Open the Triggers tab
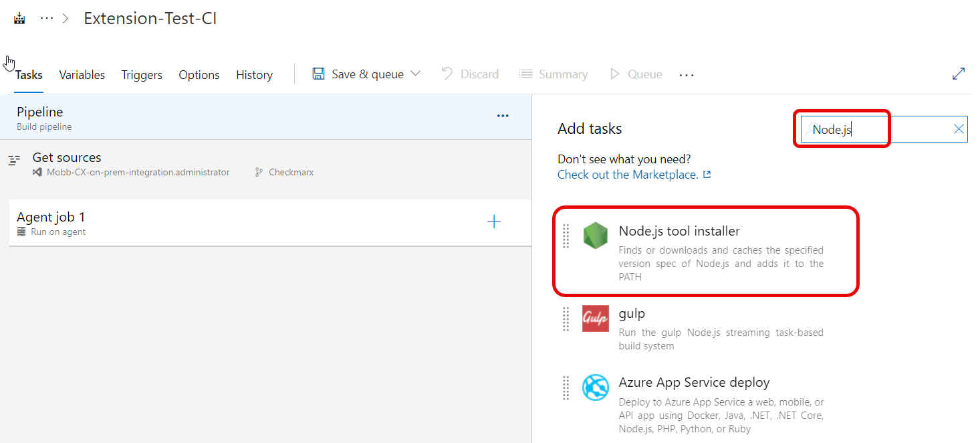This screenshot has height=443, width=980. click(x=142, y=75)
